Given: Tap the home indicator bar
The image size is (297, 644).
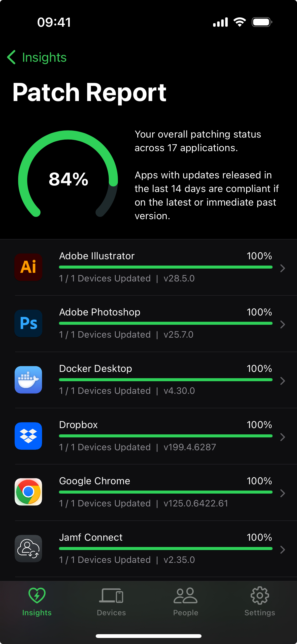Looking at the screenshot, I should tap(148, 636).
